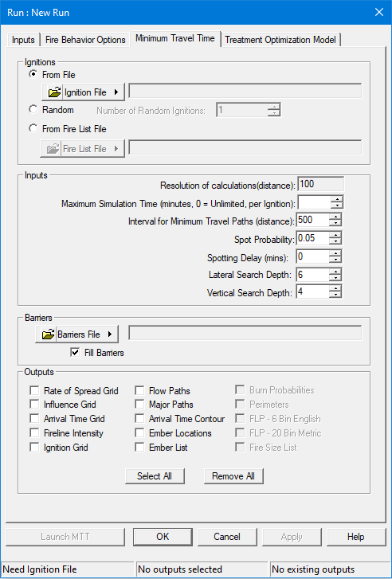Check the Flow Paths output

coord(139,390)
